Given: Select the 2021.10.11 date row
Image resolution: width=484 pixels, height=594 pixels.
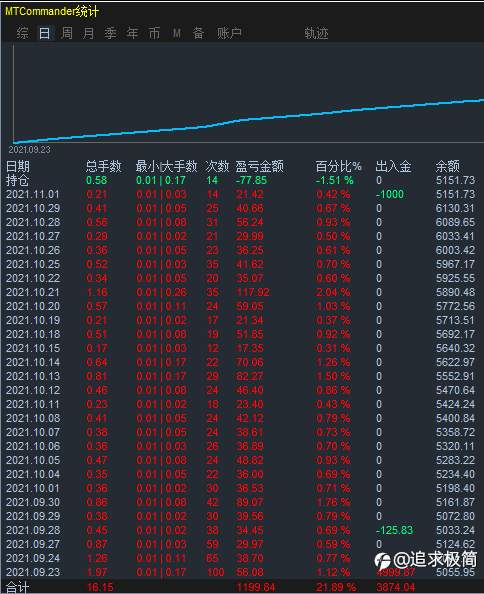Looking at the screenshot, I should tap(33, 405).
